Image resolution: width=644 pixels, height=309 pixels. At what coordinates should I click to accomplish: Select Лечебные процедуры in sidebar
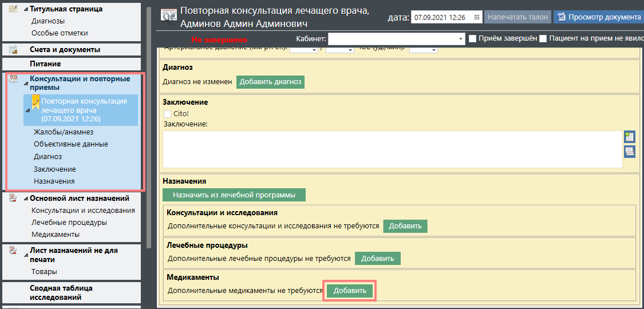(x=69, y=223)
